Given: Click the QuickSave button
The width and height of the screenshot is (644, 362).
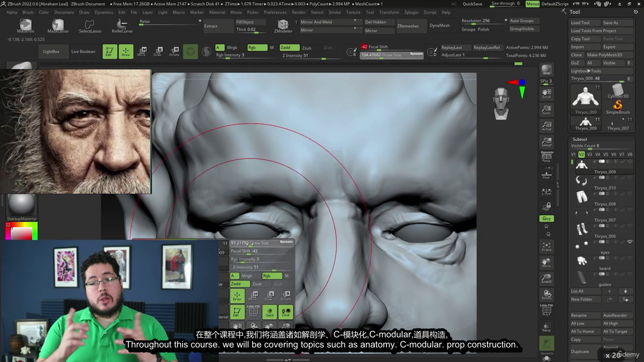Looking at the screenshot, I should click(x=472, y=4).
